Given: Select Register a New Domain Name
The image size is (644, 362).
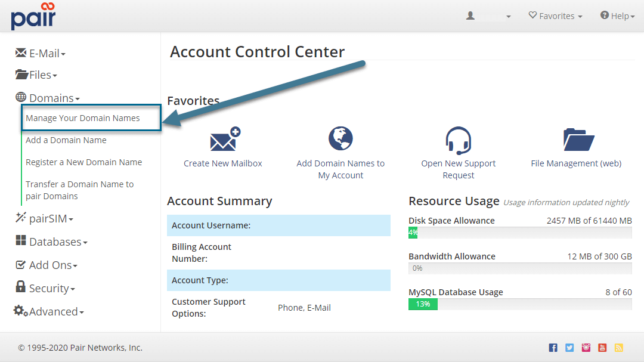Looking at the screenshot, I should coord(84,162).
